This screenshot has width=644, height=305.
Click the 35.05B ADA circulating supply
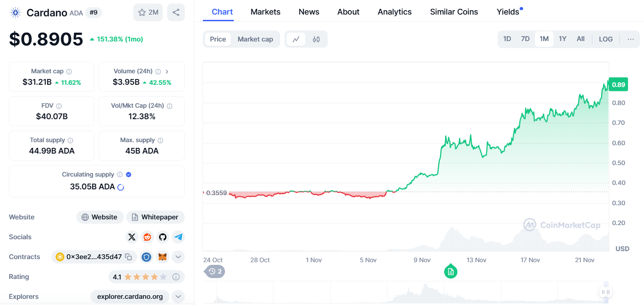coord(93,187)
